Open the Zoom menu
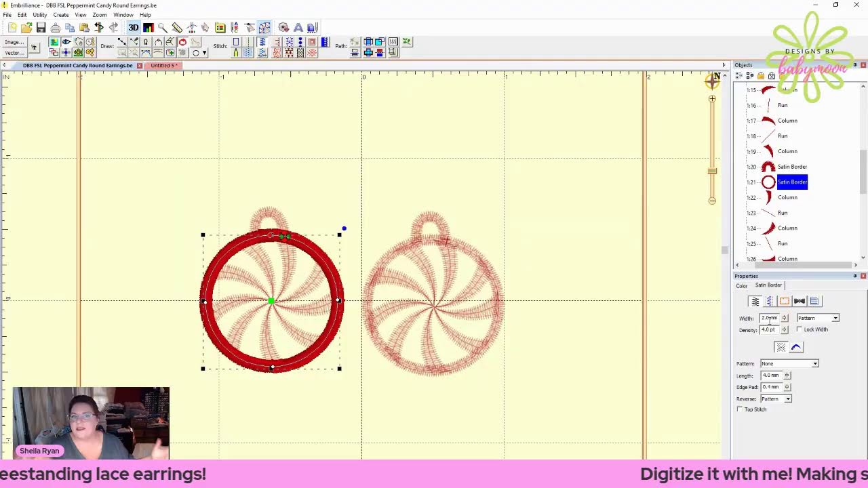This screenshot has height=488, width=868. tap(100, 15)
